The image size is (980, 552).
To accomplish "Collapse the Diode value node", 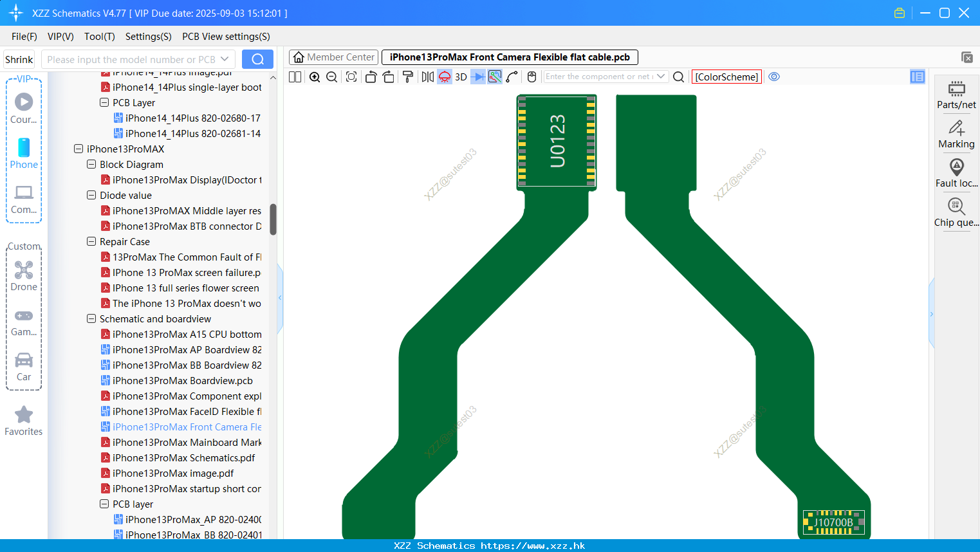I will click(x=91, y=195).
